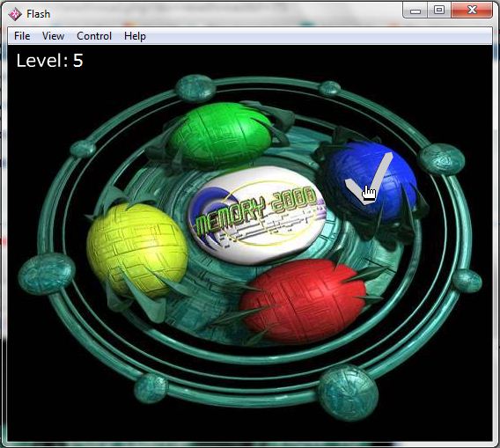Open the File menu

click(22, 36)
